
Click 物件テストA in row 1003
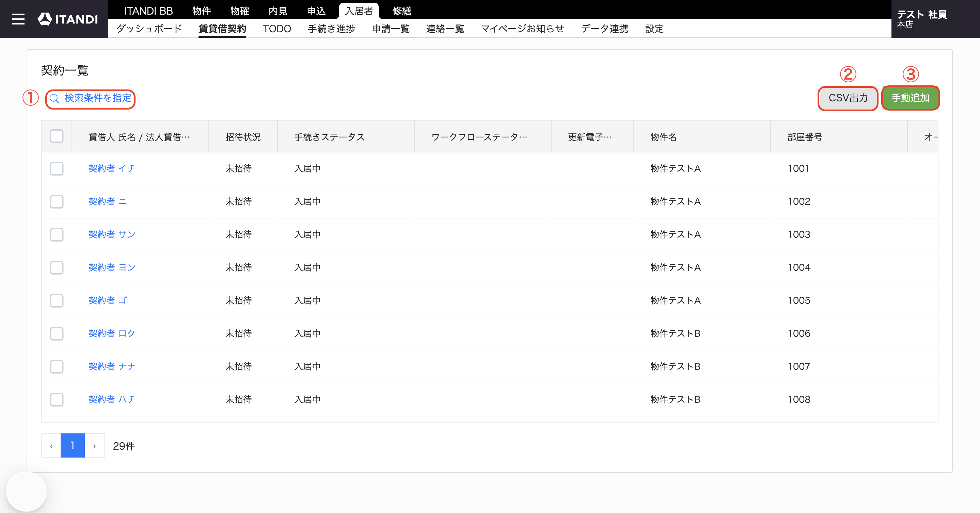coord(675,234)
